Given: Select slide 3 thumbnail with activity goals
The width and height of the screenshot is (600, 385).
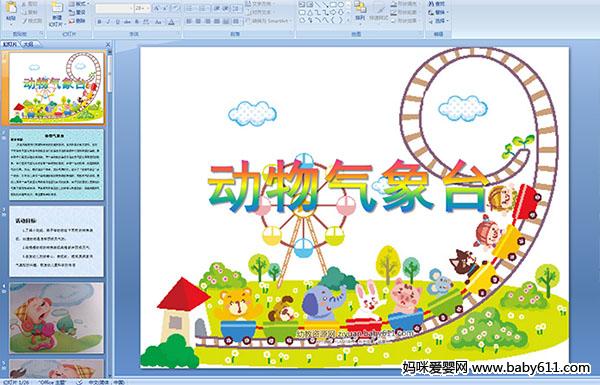Looking at the screenshot, I should point(56,241).
